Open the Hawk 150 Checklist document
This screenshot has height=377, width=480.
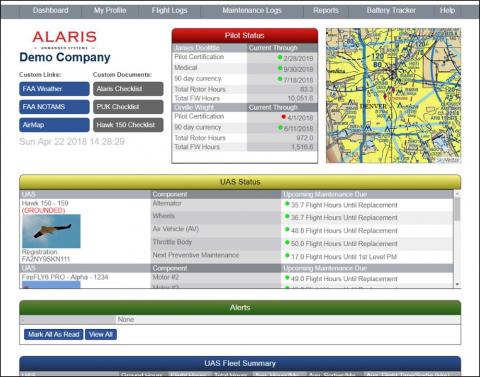pyautogui.click(x=128, y=125)
